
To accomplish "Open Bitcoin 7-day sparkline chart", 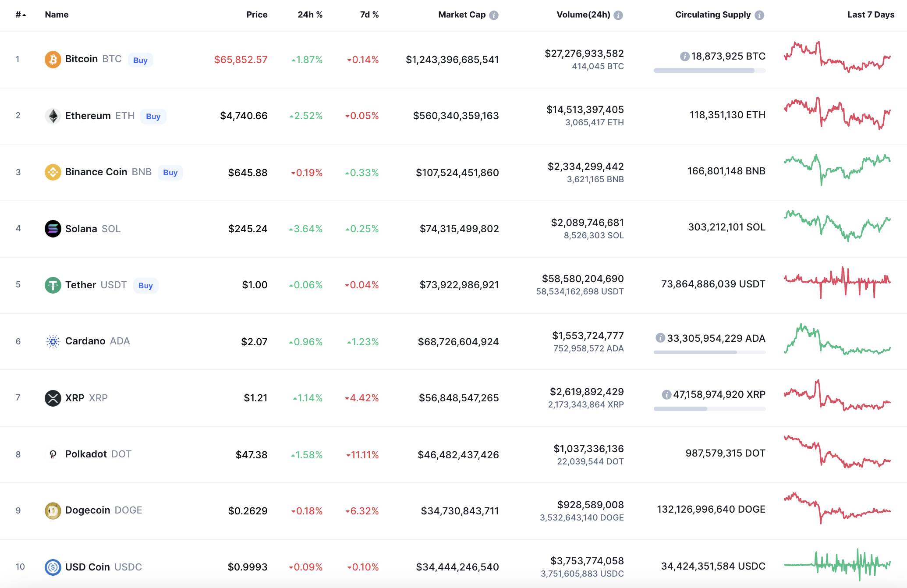I will point(837,57).
